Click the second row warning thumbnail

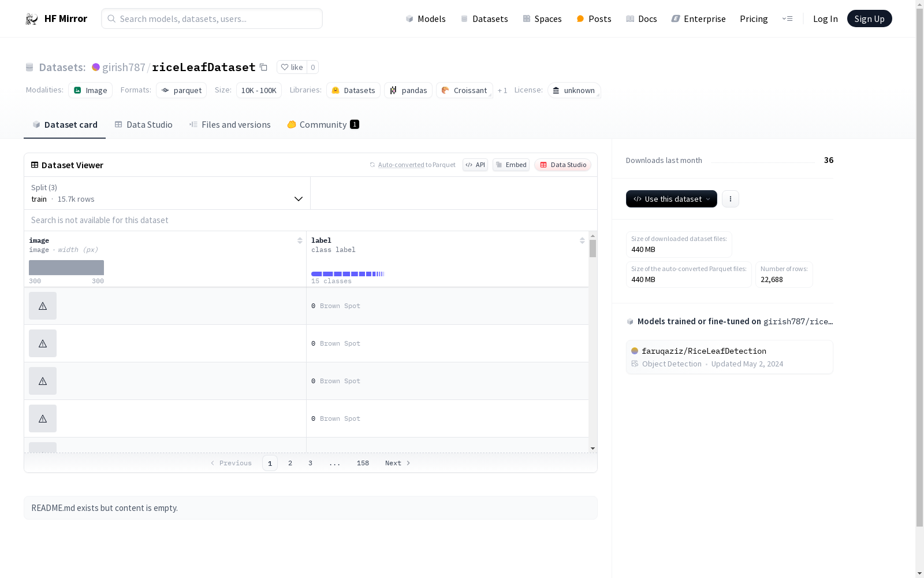click(x=43, y=343)
